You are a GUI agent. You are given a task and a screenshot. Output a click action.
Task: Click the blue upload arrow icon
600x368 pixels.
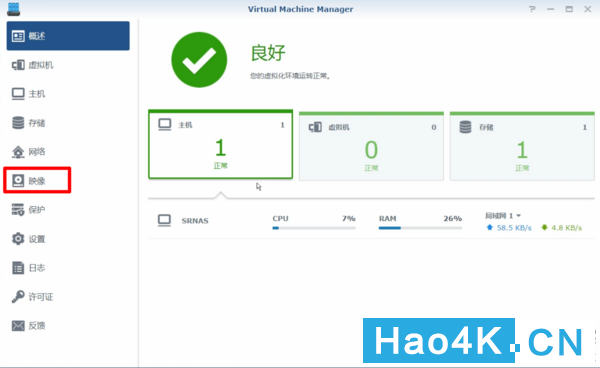click(489, 228)
